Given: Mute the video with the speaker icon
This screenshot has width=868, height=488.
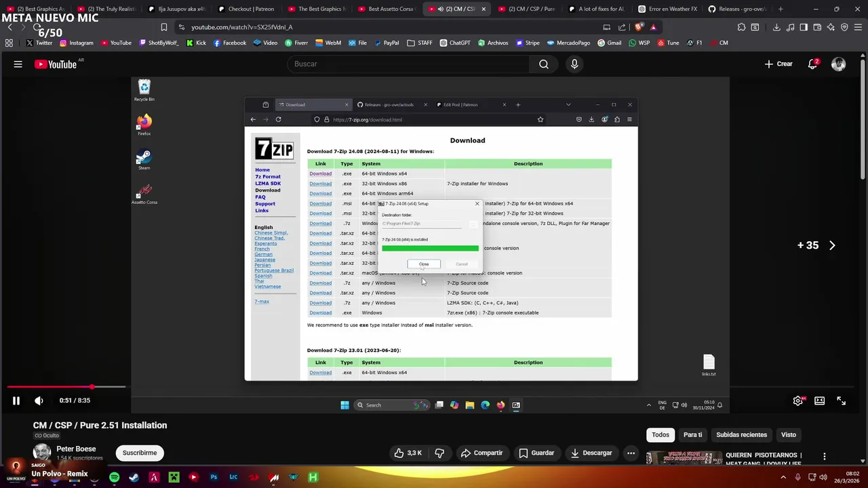Looking at the screenshot, I should [39, 401].
